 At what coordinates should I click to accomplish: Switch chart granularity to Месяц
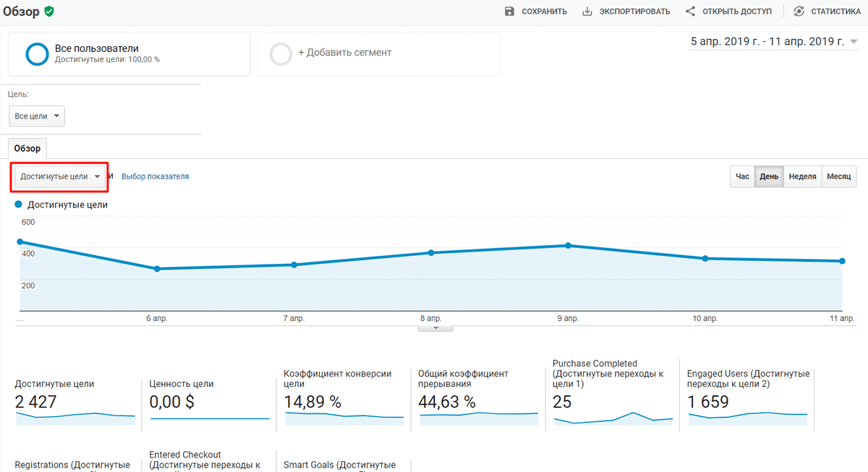[839, 176]
